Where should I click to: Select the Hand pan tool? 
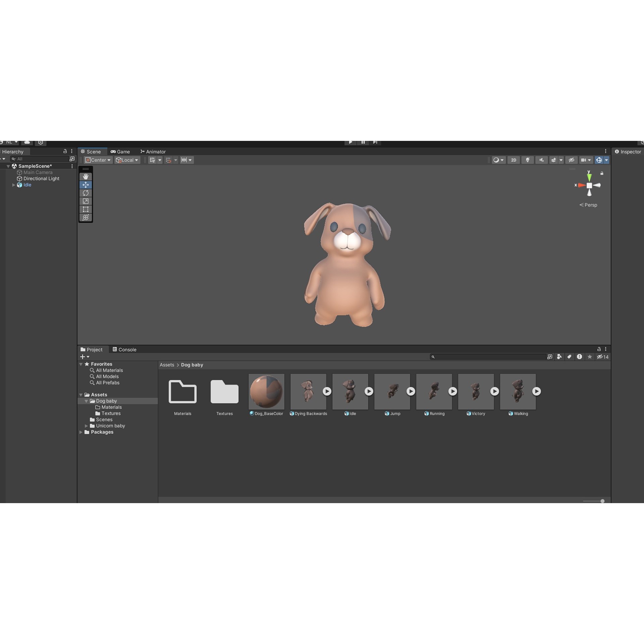(86, 176)
